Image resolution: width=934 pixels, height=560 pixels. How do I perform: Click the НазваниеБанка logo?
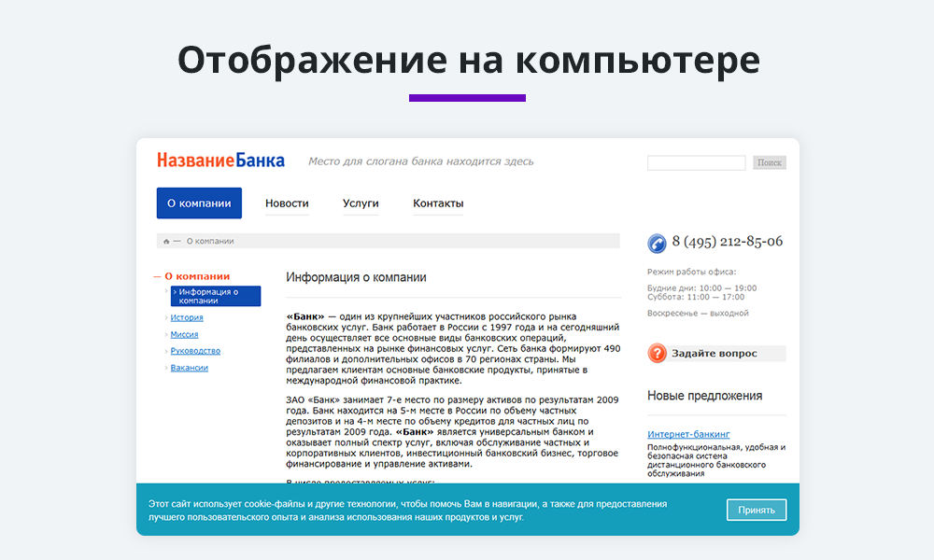(x=220, y=161)
